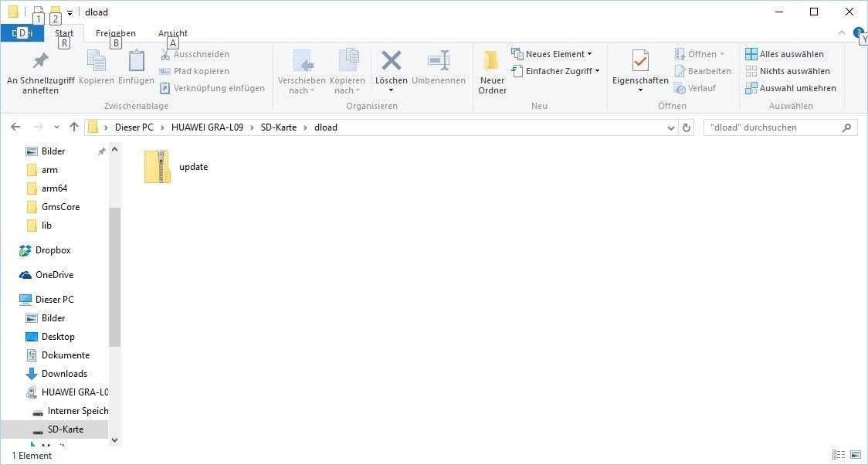Open the arm64 folder in sidebar
The image size is (868, 465).
click(x=46, y=188)
